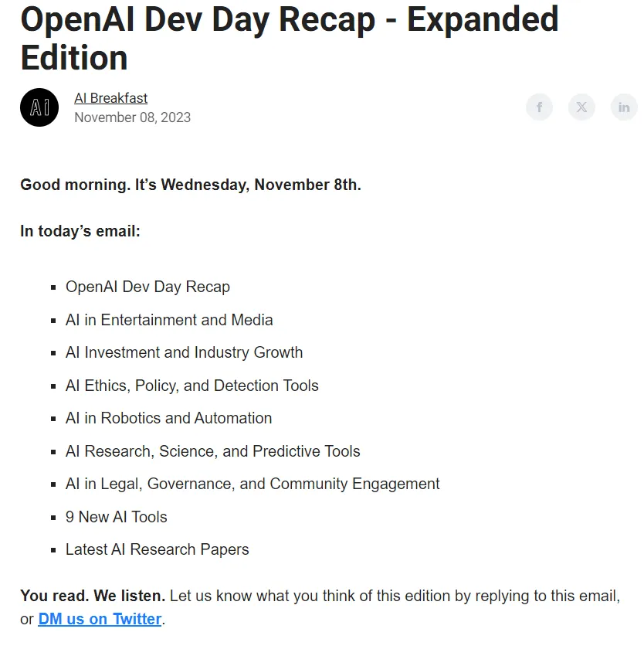The width and height of the screenshot is (644, 656).
Task: Click the You read. We listen. text
Action: 93,596
